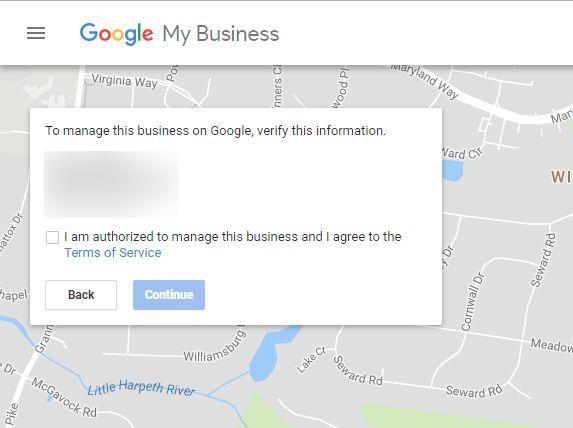Open the Terms of Service link
The height and width of the screenshot is (428, 573).
coord(113,253)
